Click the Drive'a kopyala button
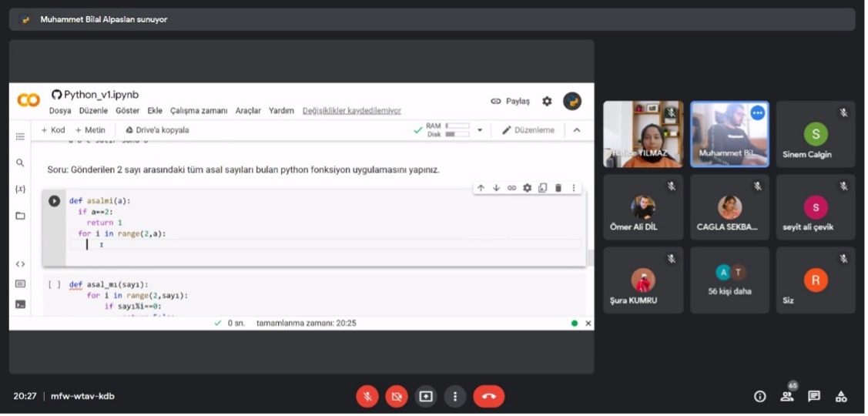The height and width of the screenshot is (416, 868). click(x=157, y=130)
